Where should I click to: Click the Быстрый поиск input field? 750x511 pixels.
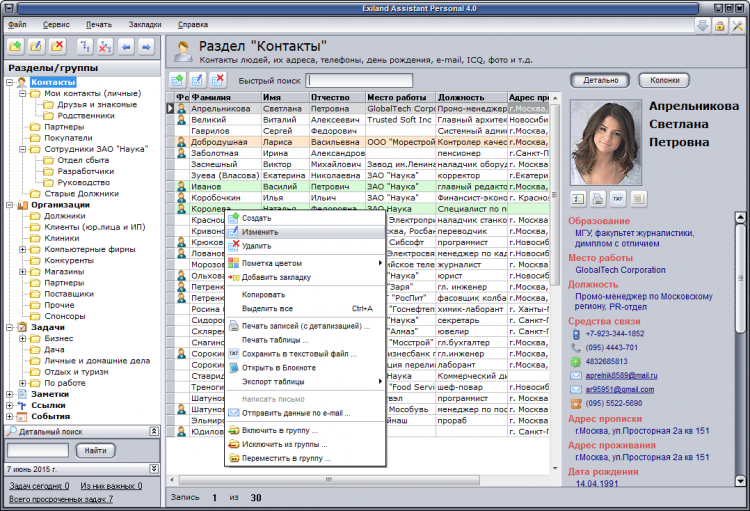(x=357, y=80)
